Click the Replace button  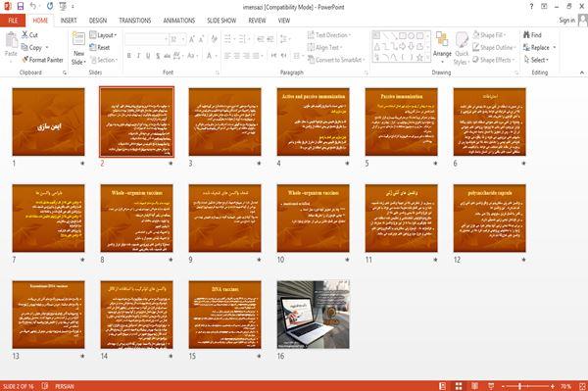point(539,47)
